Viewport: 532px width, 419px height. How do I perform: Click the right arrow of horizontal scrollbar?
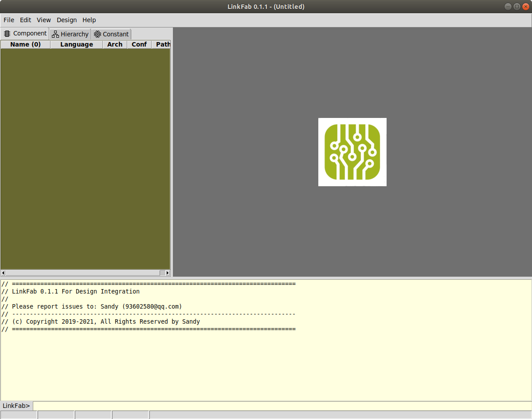[168, 273]
